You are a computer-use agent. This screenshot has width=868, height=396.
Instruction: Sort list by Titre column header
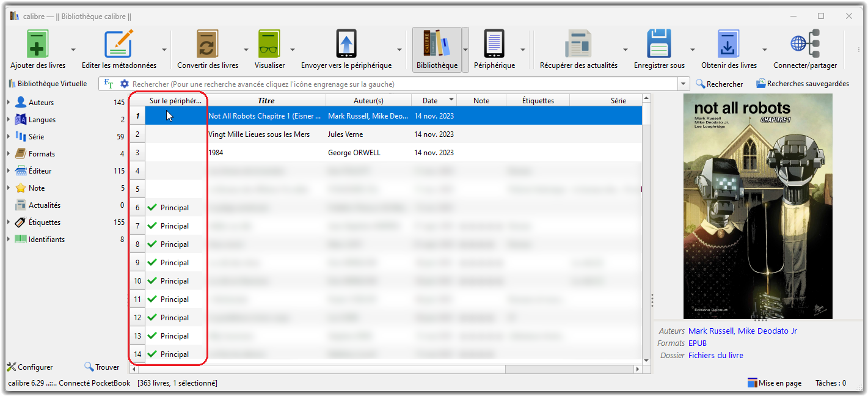266,100
